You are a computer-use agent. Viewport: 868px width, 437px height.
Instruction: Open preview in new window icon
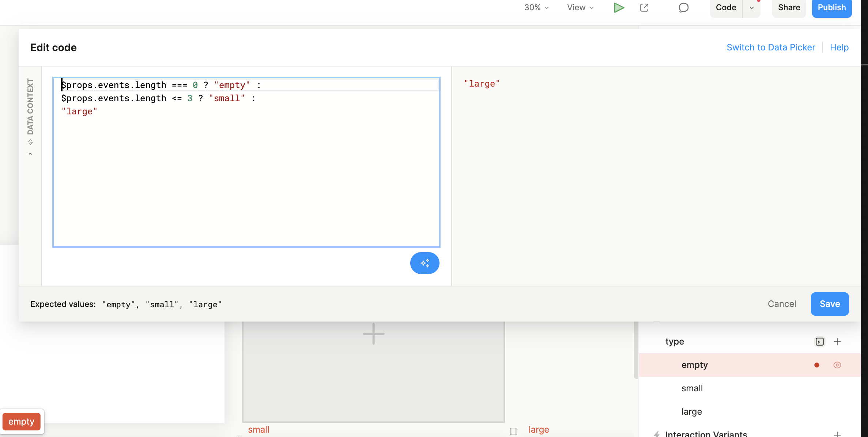click(644, 8)
